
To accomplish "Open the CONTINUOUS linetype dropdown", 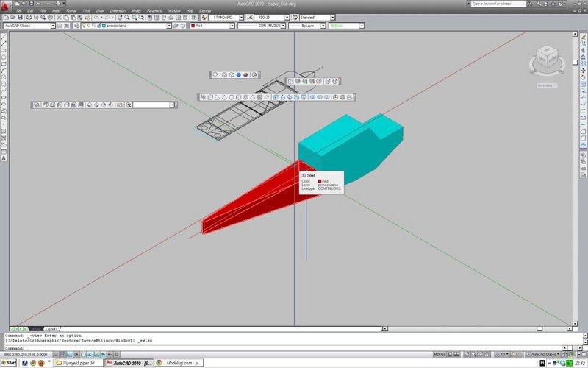I will [283, 26].
